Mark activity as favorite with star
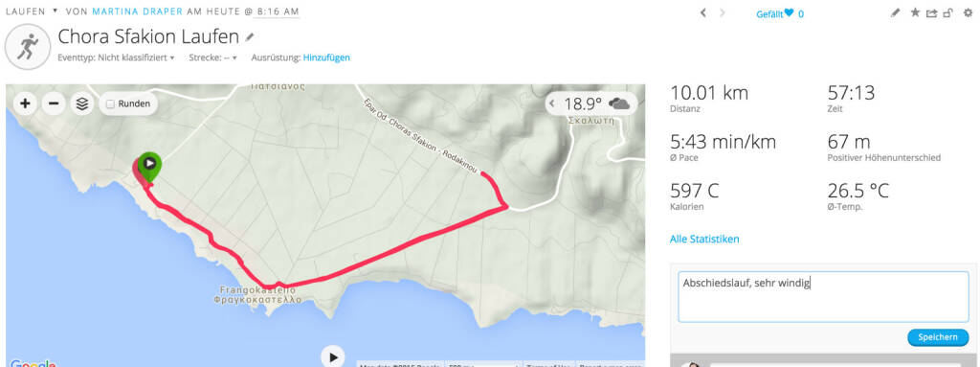This screenshot has width=980, height=367. click(x=914, y=12)
